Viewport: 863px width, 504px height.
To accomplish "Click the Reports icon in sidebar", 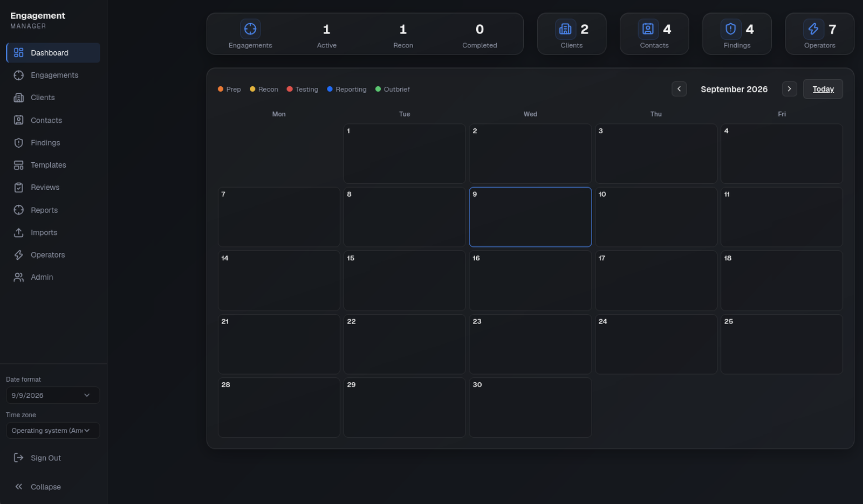I will point(19,210).
